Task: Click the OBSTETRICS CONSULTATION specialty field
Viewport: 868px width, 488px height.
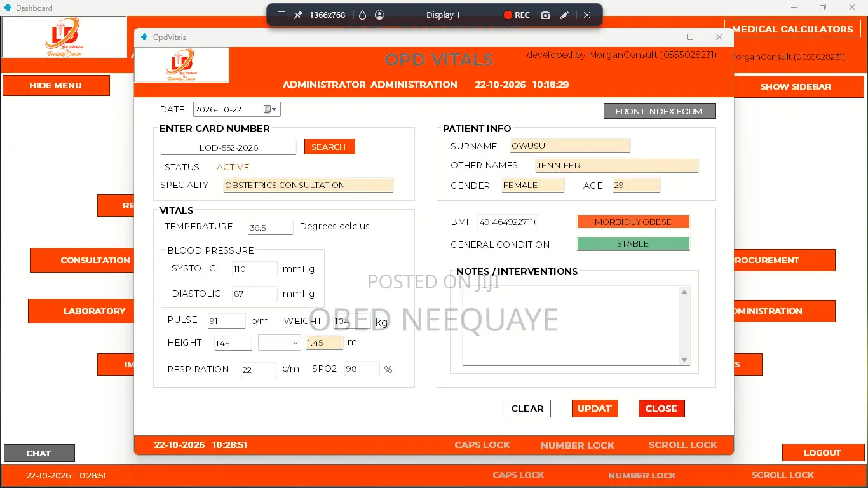Action: pyautogui.click(x=309, y=185)
